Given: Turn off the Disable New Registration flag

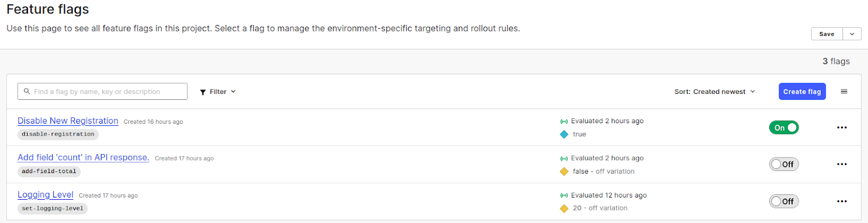Looking at the screenshot, I should pos(784,128).
